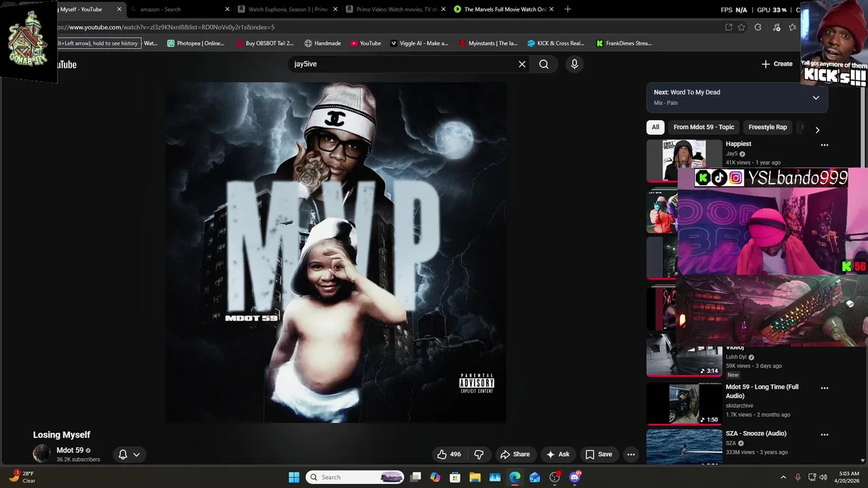Select the Freestyle Rap chip

click(768, 127)
